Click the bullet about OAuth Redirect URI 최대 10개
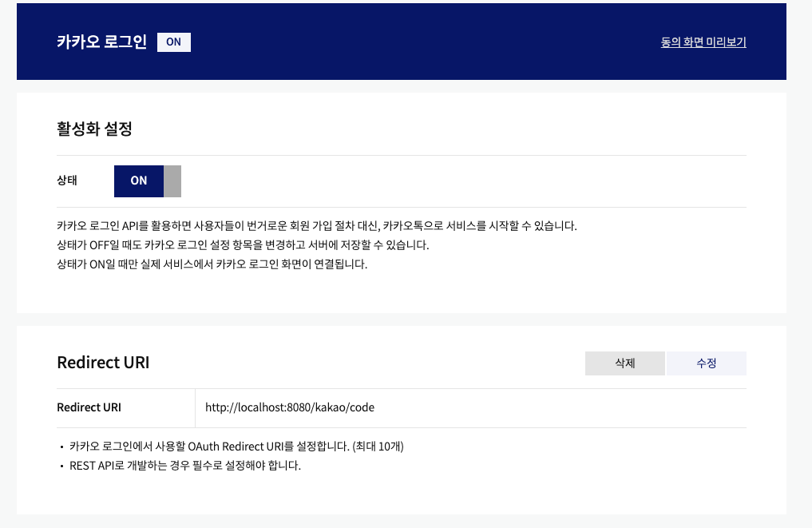The width and height of the screenshot is (812, 528). (236, 447)
